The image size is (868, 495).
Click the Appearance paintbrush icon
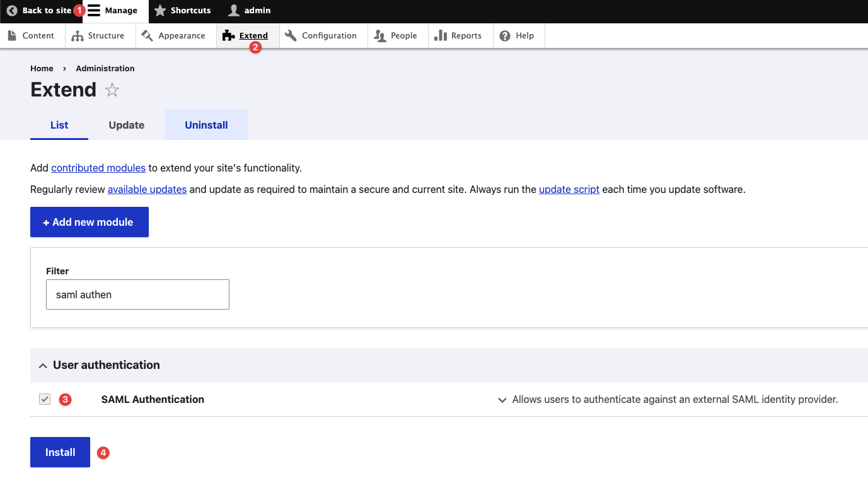pyautogui.click(x=148, y=35)
